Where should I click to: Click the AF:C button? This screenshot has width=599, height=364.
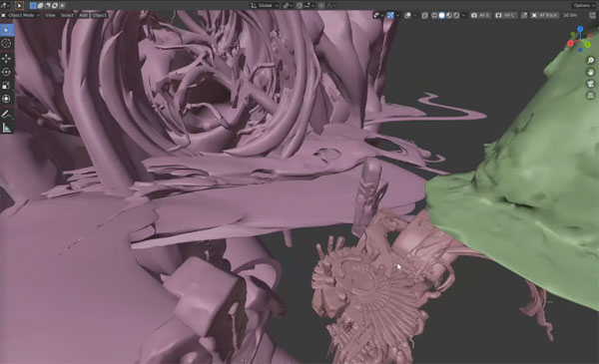tap(505, 15)
